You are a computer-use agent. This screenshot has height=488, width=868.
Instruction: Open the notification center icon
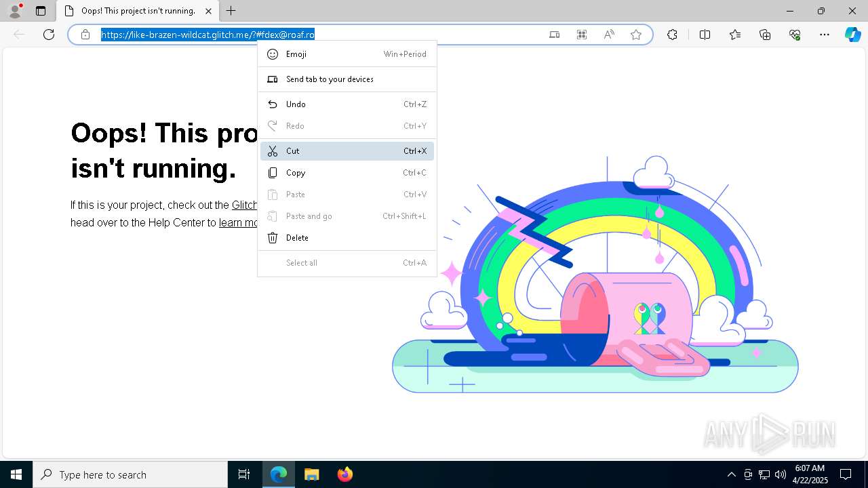click(846, 474)
